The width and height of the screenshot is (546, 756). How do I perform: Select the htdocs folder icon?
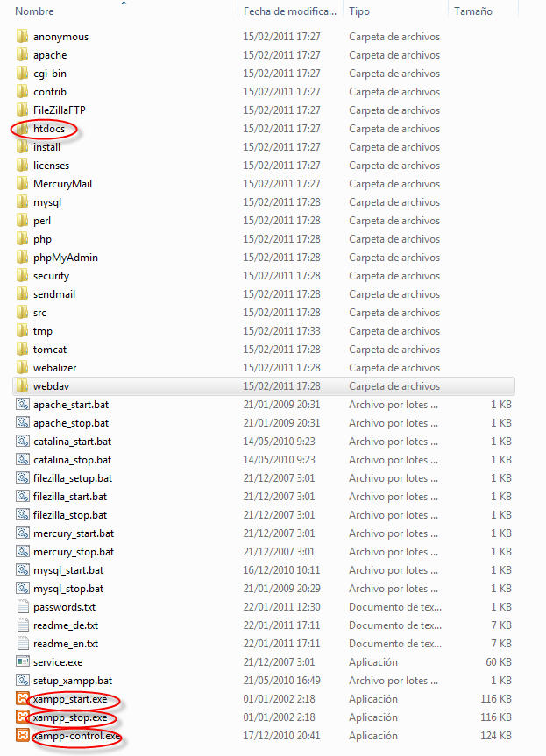[23, 129]
